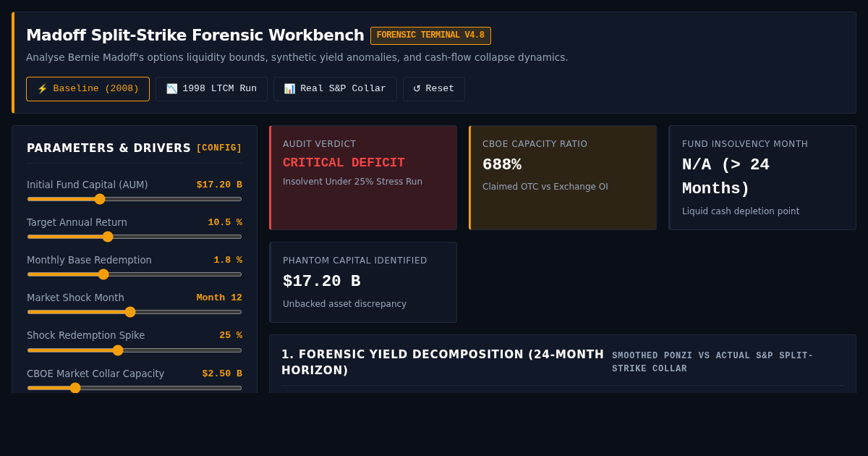The height and width of the screenshot is (456, 868).
Task: Click the downtrend chart icon on LTCM Run
Action: coord(172,89)
